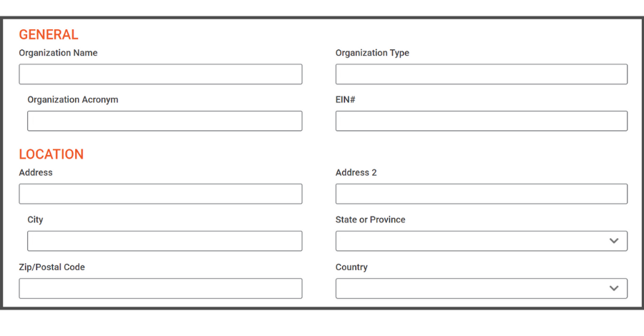The height and width of the screenshot is (336, 644).
Task: Click the Organization Name label
Action: coord(59,53)
